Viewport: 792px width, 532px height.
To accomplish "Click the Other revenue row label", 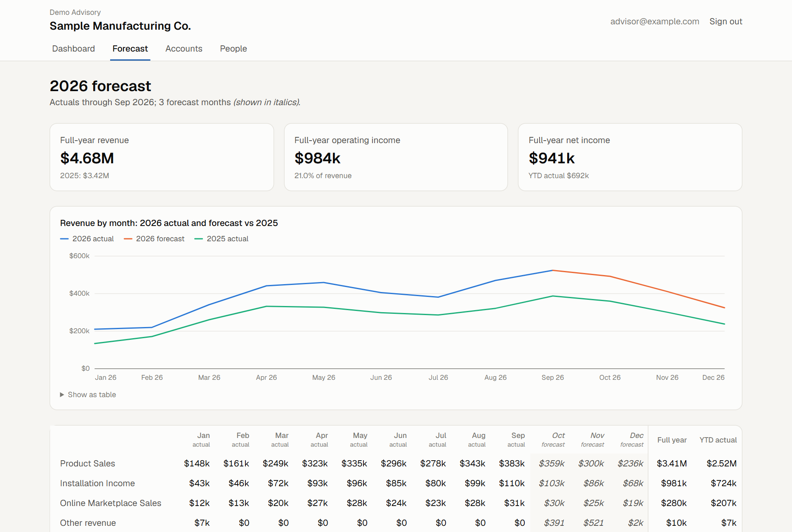I will (88, 523).
